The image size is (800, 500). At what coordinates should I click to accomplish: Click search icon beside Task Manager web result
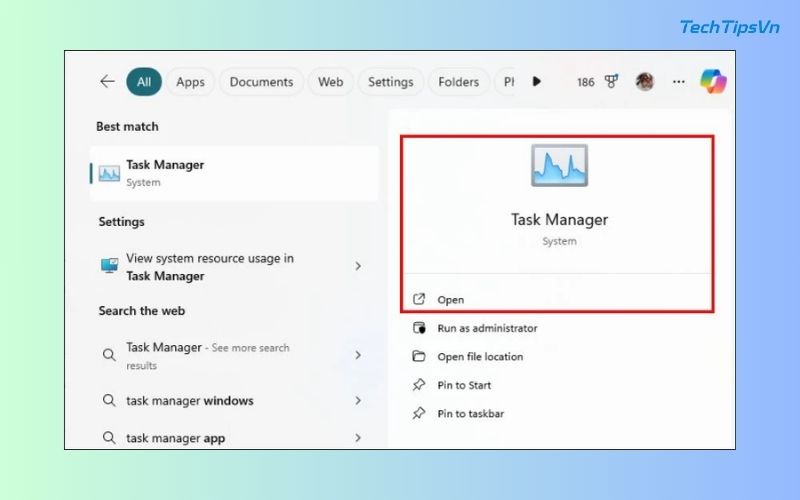[x=109, y=355]
